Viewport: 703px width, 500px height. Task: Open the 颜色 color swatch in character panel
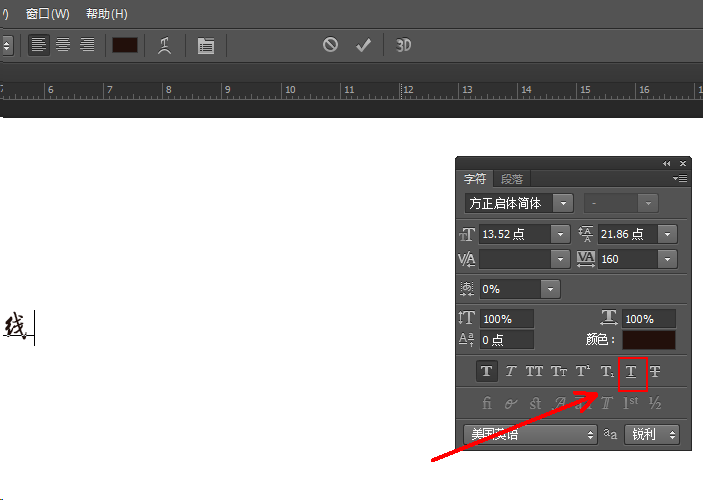649,340
